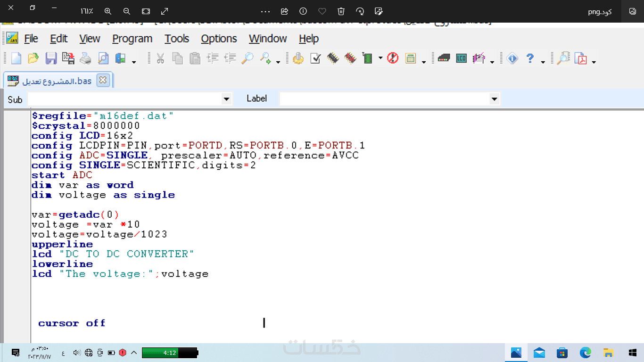
Task: Open the Help menu
Action: 309,39
